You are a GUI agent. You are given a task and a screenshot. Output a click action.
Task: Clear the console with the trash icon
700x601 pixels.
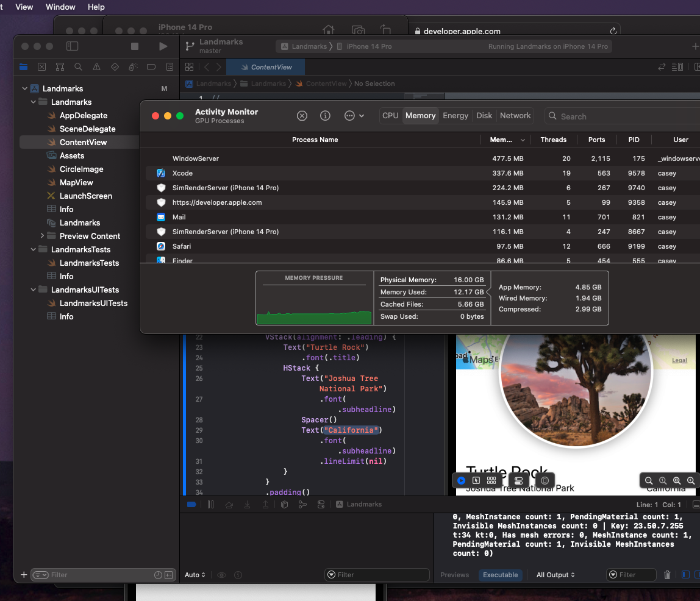click(667, 575)
